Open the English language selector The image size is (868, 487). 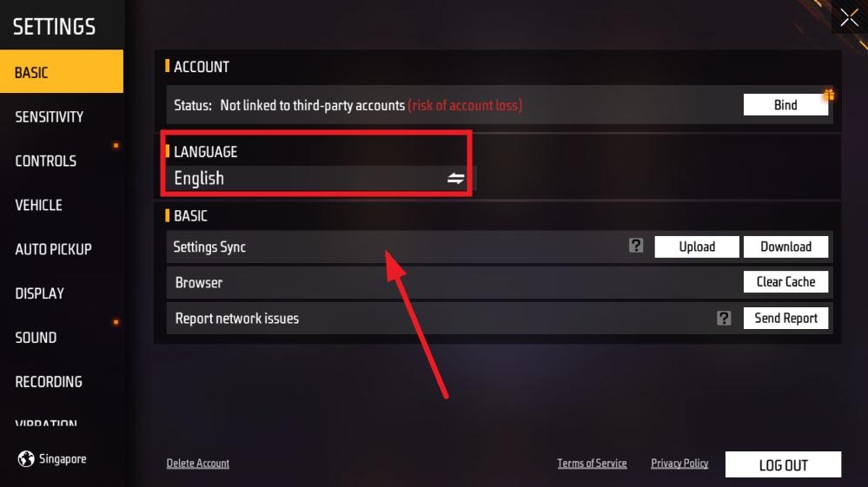coord(321,178)
